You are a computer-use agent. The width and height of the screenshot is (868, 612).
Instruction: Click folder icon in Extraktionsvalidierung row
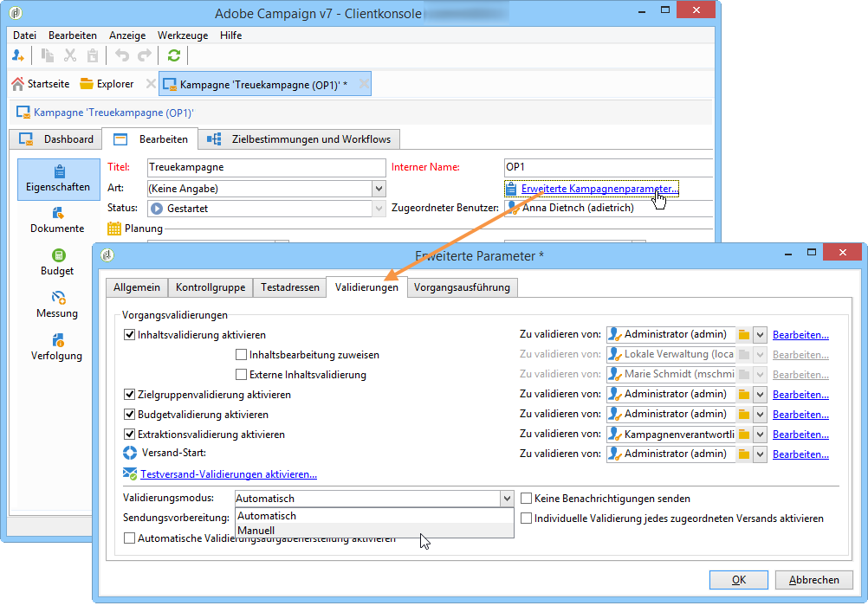pyautogui.click(x=744, y=435)
